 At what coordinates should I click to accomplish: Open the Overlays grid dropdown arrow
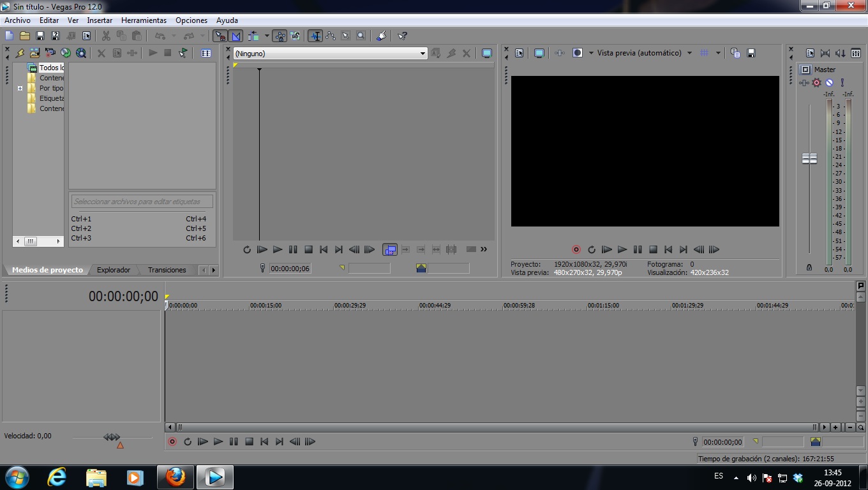[718, 53]
